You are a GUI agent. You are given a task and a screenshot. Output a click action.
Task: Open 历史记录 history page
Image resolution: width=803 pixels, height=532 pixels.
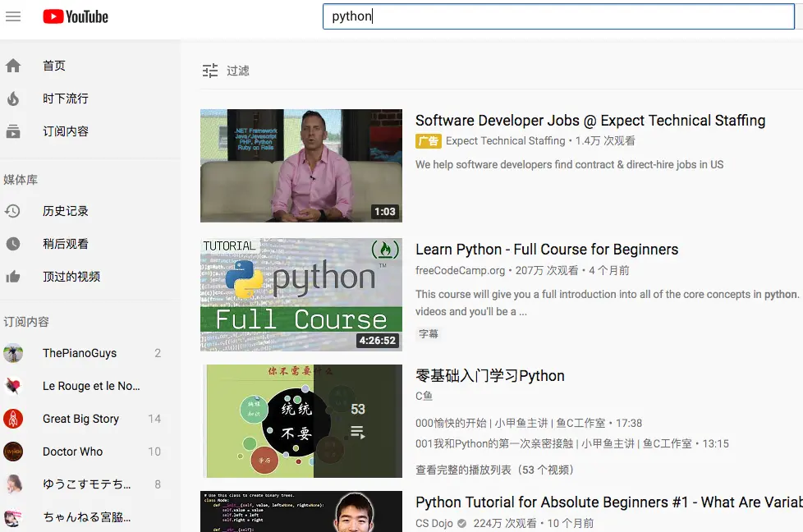coord(66,211)
